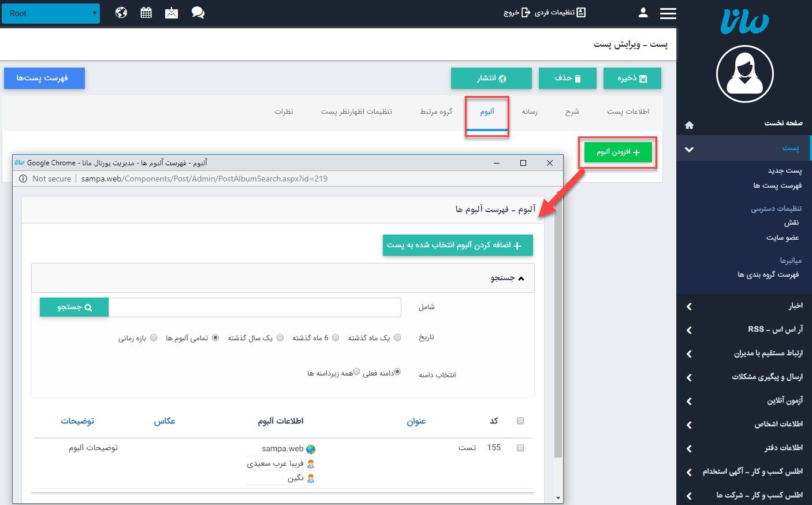Open the 'اطلاعات پست' tab
Viewport: 812px width, 505px height.
pyautogui.click(x=628, y=112)
